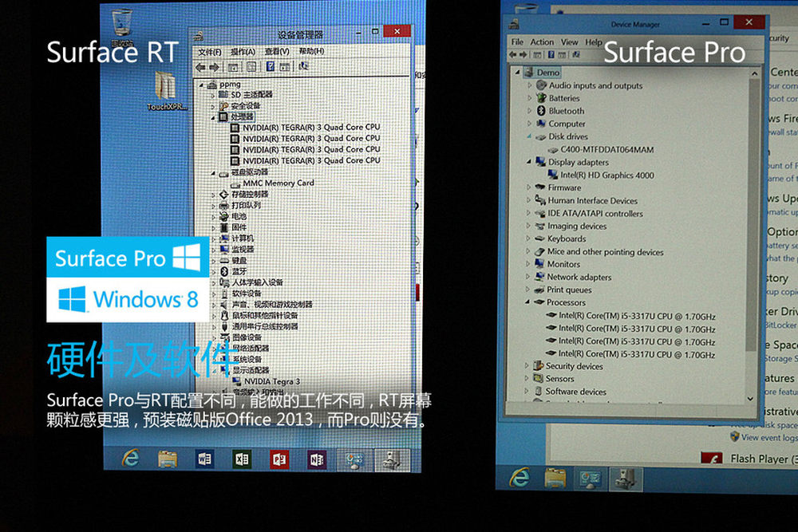Open 文件(F) menu in Chinese Device Manager
Screen dimensions: 798x532
click(x=209, y=52)
